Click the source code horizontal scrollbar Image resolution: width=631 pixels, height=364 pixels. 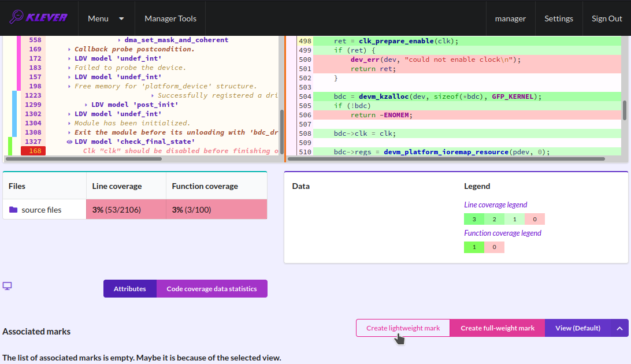pos(446,159)
